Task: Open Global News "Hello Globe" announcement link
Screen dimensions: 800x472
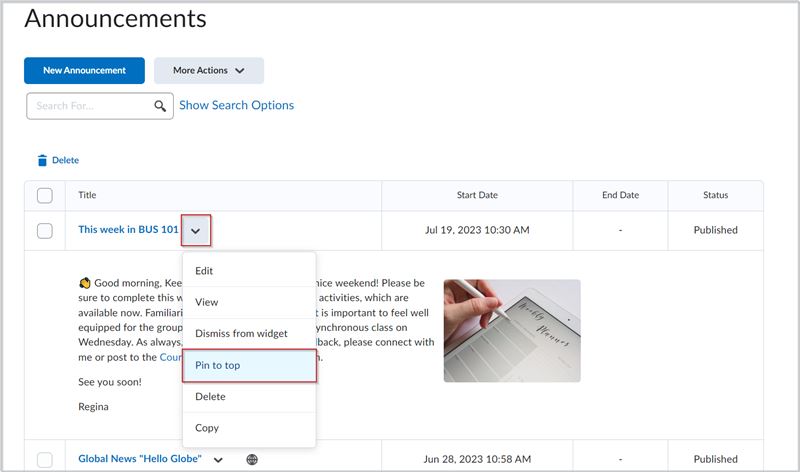Action: pos(140,459)
